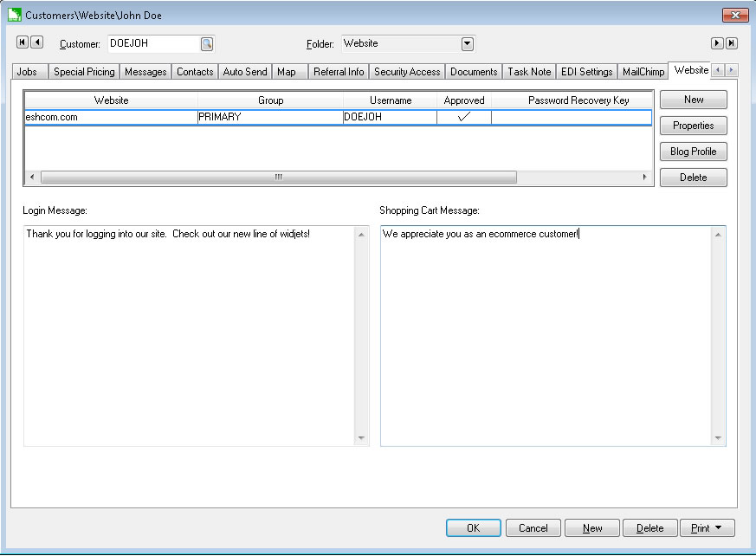Click the customer lookup magnifier icon

pos(207,43)
